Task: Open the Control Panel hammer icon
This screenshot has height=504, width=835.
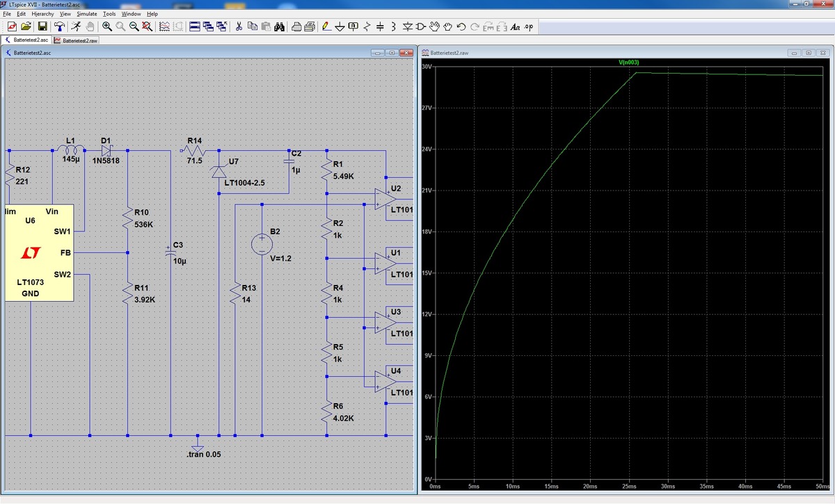Action: tap(60, 26)
